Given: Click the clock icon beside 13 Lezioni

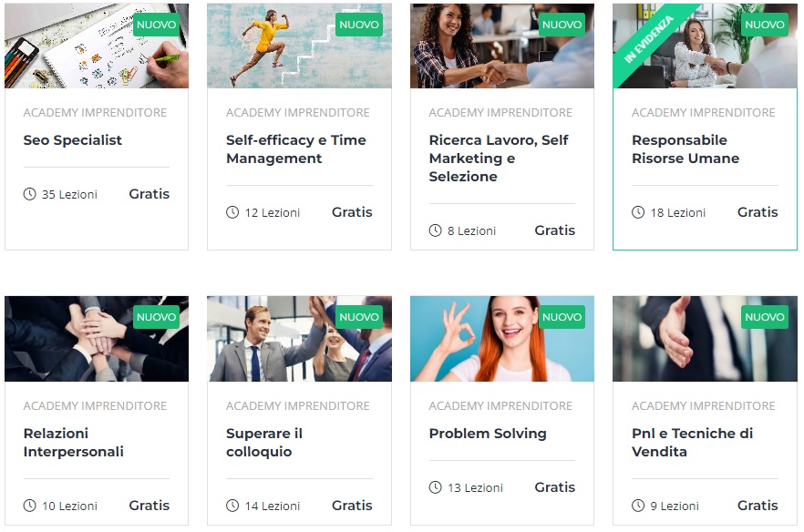Looking at the screenshot, I should coord(436,487).
